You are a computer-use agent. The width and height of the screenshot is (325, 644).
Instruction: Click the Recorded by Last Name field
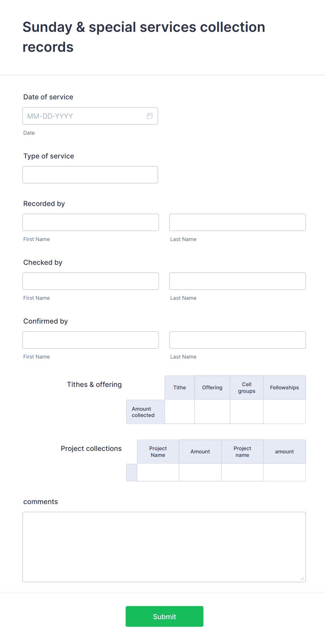click(x=237, y=222)
